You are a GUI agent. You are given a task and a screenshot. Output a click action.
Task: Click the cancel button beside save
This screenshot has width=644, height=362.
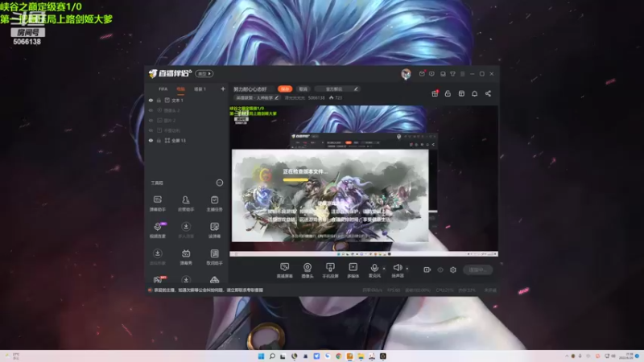coord(303,88)
